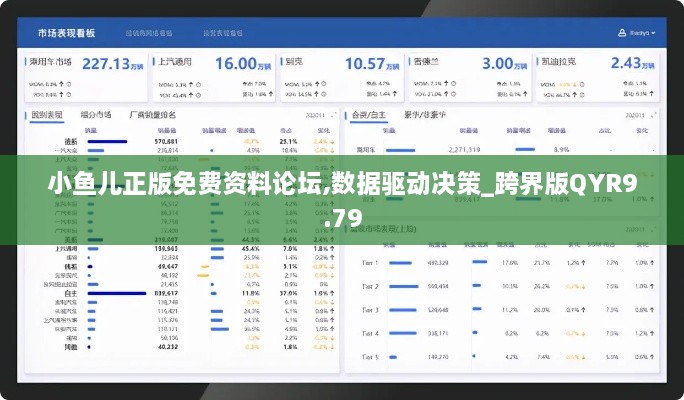Click the 26.2% value in Tier 2 row
Viewport: 684px width, 400px height.
542,286
